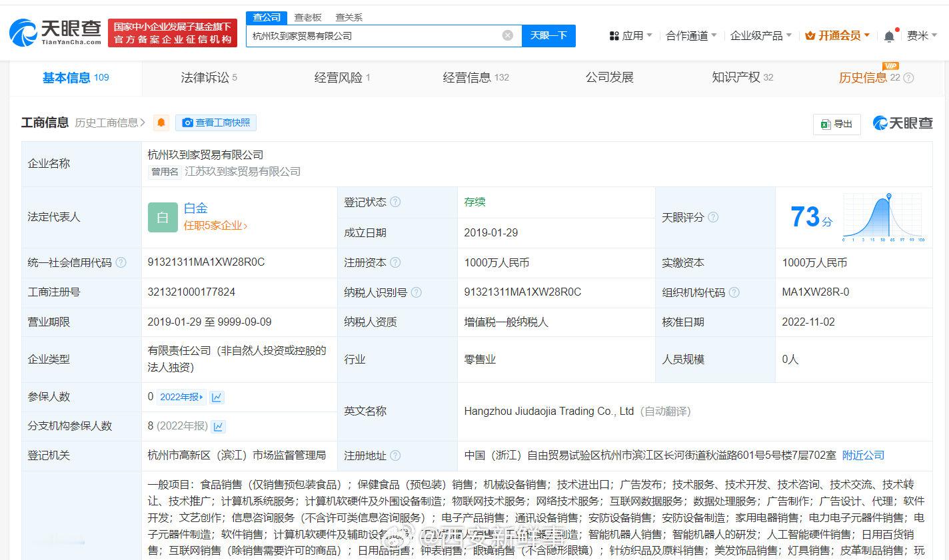Open legal representative 白金 link
Image resolution: width=949 pixels, height=560 pixels.
[x=195, y=208]
